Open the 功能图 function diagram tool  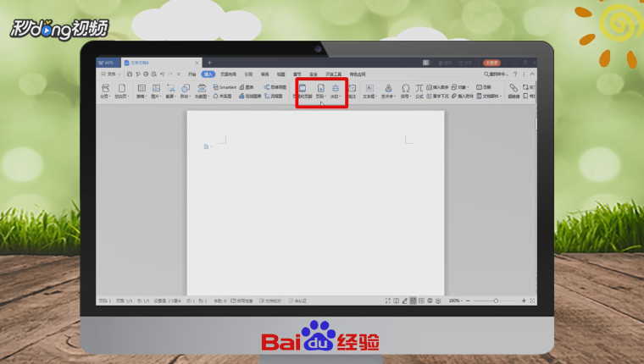coord(202,91)
